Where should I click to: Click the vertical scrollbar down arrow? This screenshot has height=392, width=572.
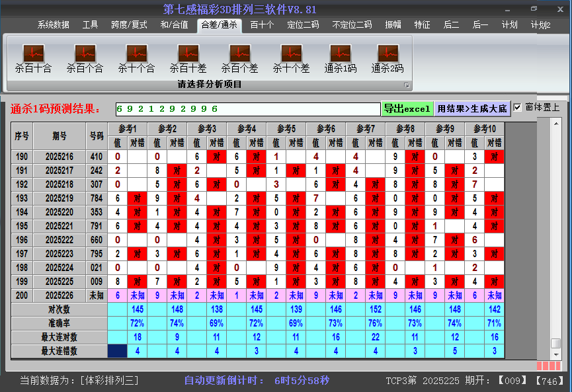(556, 354)
